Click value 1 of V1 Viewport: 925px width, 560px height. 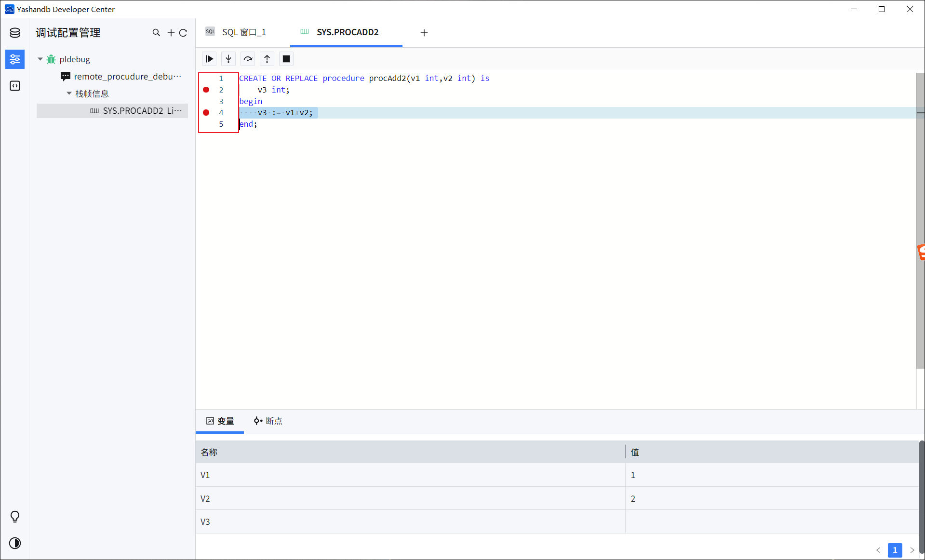(633, 475)
